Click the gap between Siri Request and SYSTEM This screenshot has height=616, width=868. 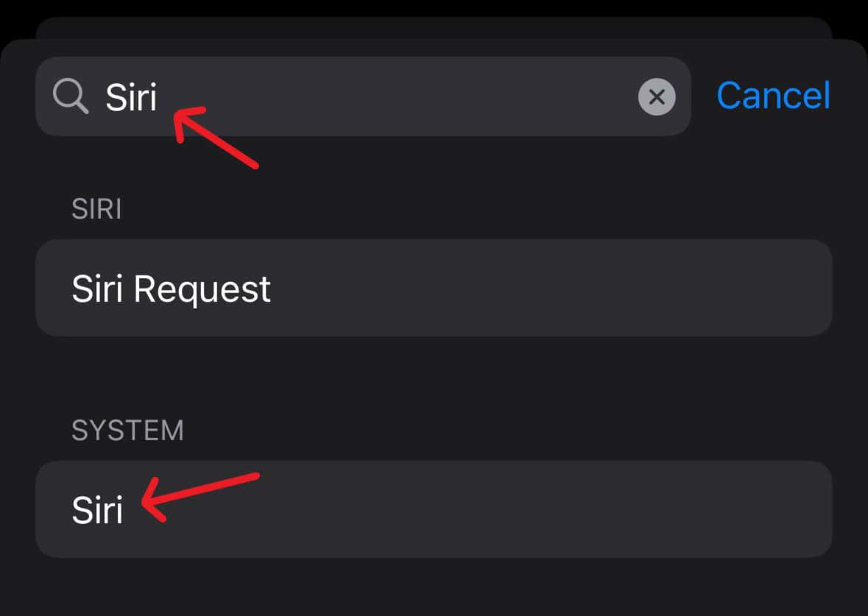click(434, 374)
